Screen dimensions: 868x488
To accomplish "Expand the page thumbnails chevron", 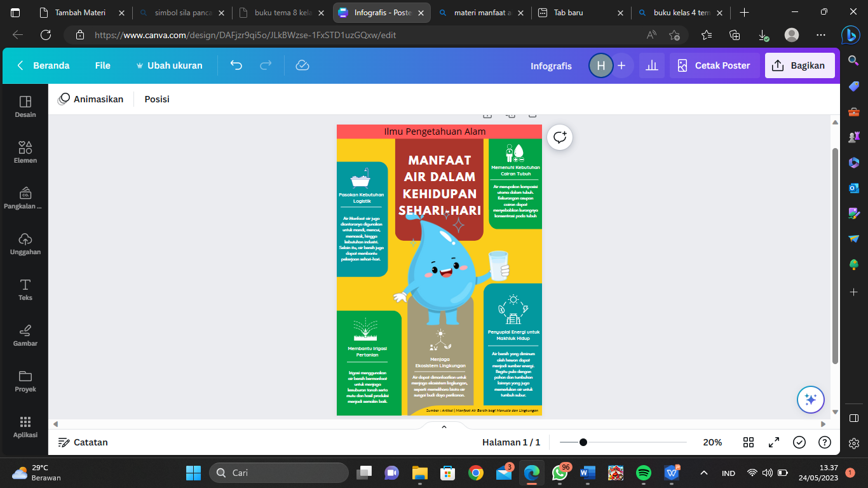I will 444,427.
